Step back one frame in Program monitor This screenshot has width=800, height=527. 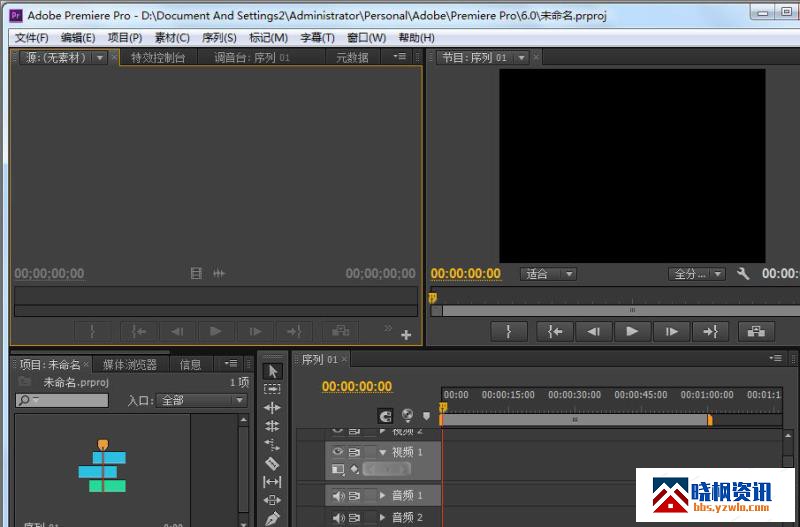[593, 332]
